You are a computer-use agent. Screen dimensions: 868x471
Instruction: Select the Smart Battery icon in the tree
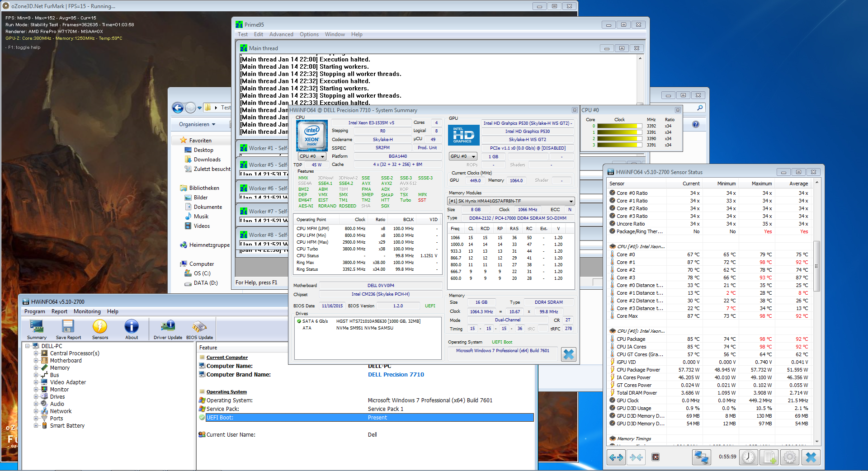coord(44,426)
